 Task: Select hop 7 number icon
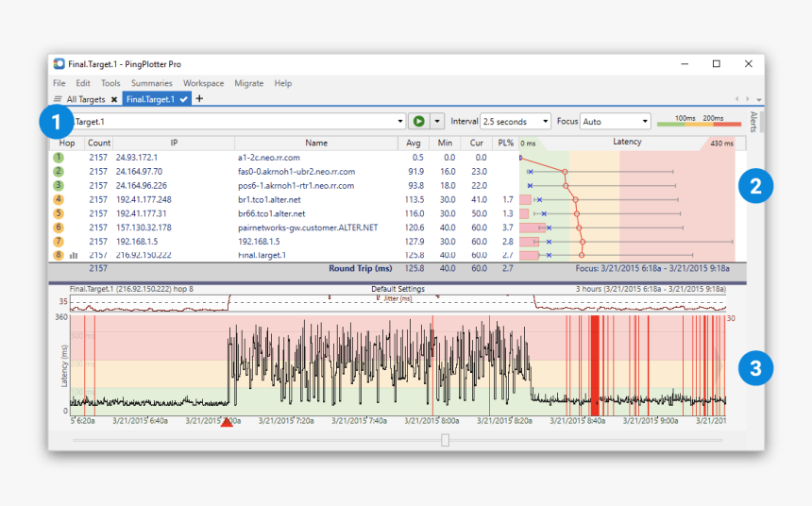58,241
